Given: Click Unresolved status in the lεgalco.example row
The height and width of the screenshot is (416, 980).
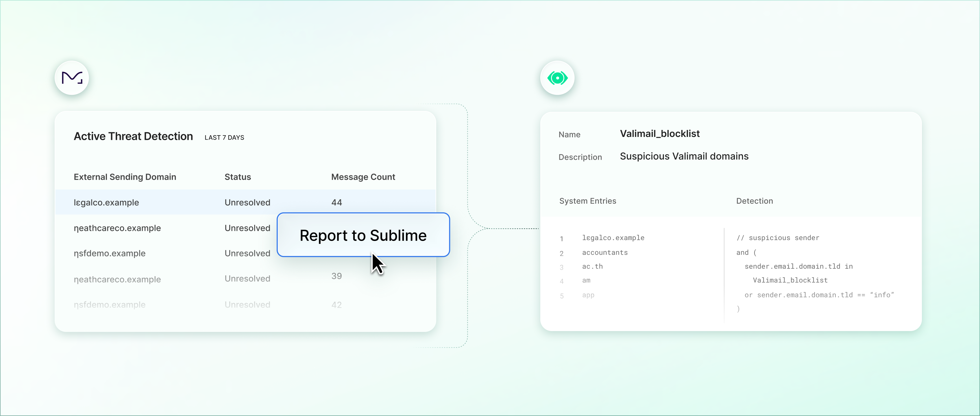Looking at the screenshot, I should (x=247, y=203).
